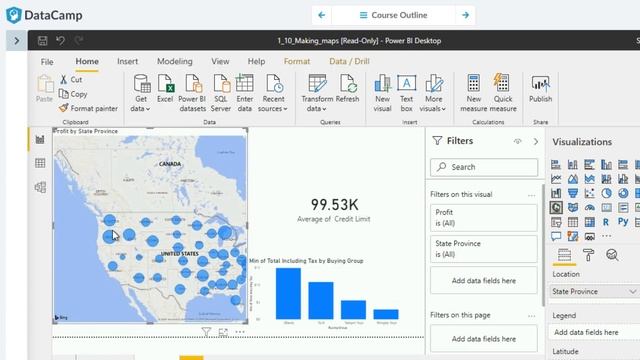Click Focus mode icon below map
640x360 pixels.
[x=223, y=332]
